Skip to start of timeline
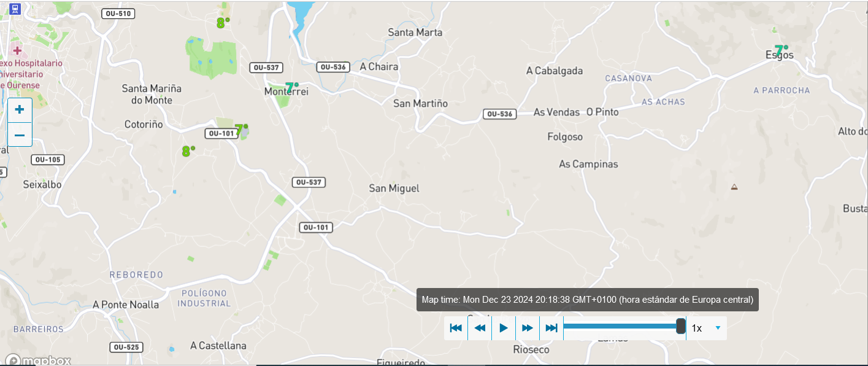Screen dimensions: 868x366 click(456, 328)
